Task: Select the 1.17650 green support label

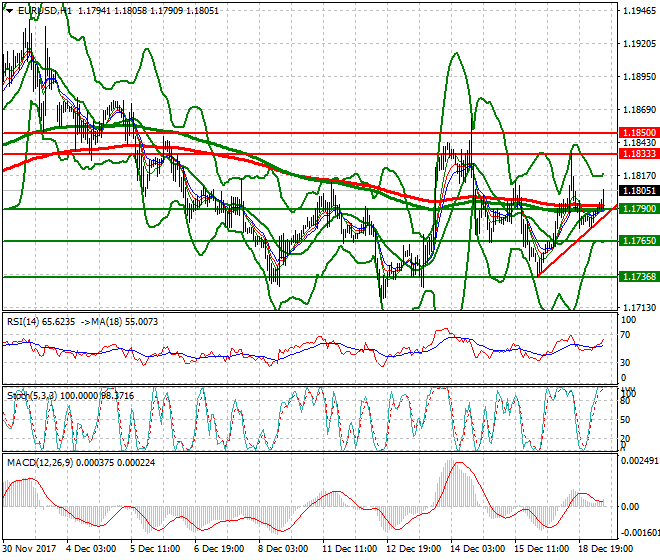Action: 639,241
